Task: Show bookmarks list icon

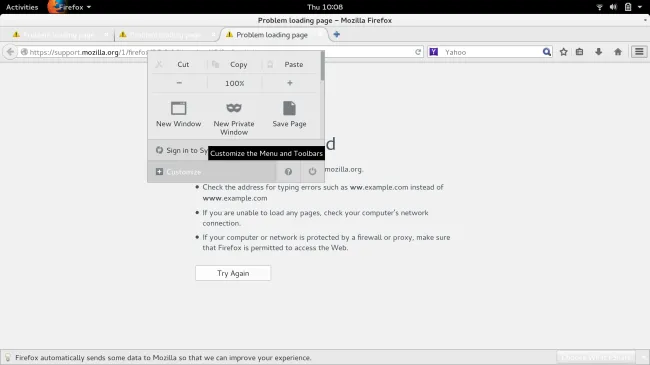Action: [580, 52]
